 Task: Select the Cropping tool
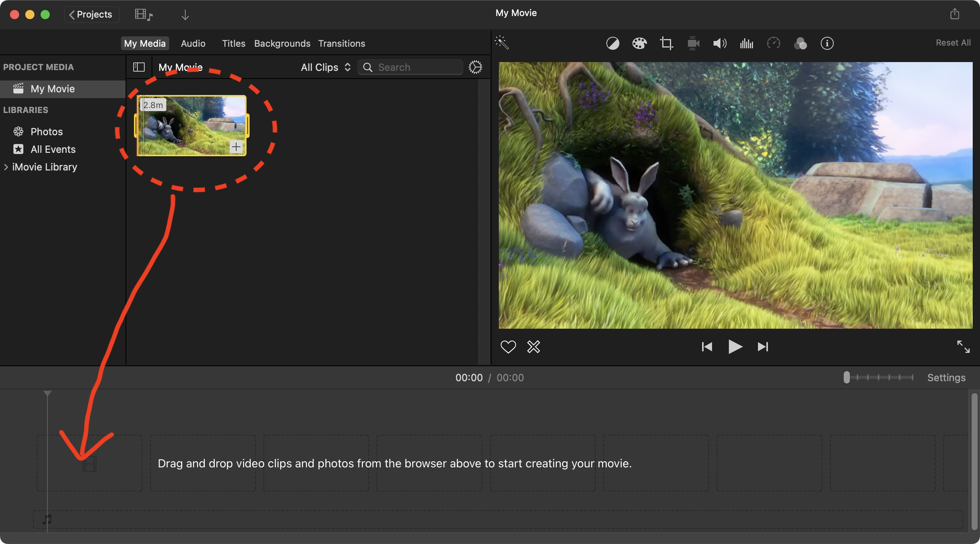coord(666,43)
